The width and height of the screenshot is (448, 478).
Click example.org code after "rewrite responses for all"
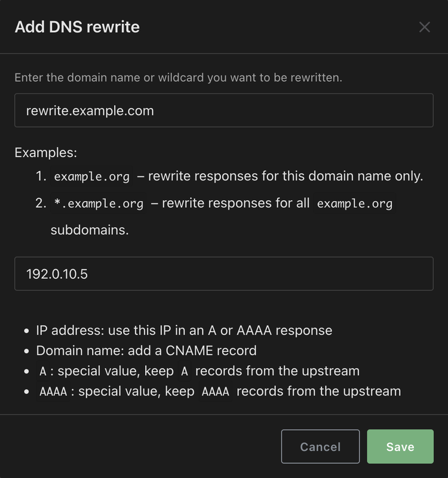tap(354, 204)
